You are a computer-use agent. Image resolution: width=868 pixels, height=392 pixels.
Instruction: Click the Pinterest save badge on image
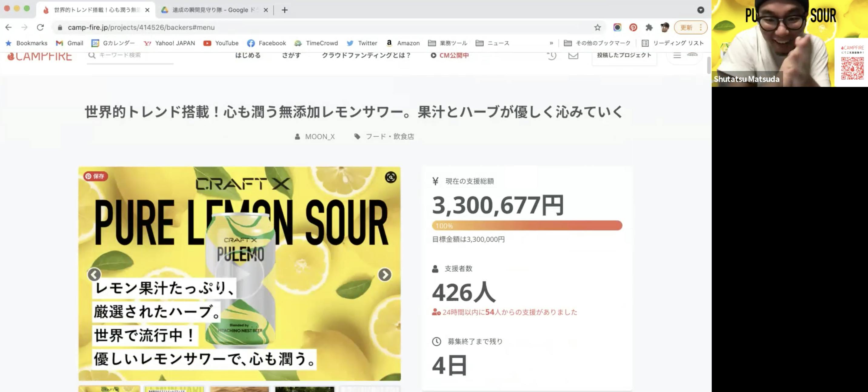coord(95,176)
